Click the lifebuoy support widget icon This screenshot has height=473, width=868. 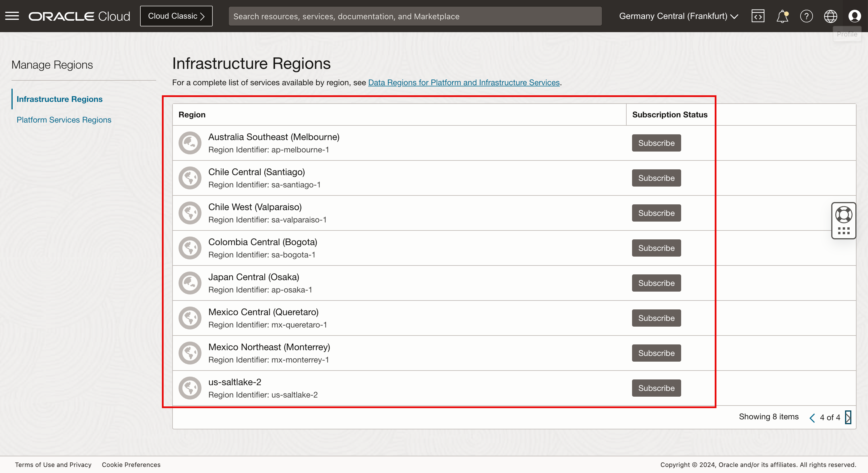843,215
